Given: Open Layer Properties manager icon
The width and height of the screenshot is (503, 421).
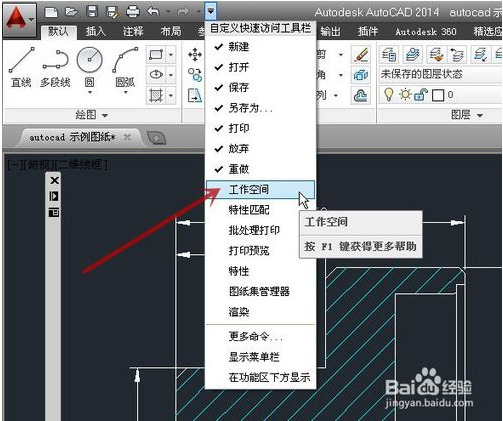Looking at the screenshot, I should (x=389, y=54).
